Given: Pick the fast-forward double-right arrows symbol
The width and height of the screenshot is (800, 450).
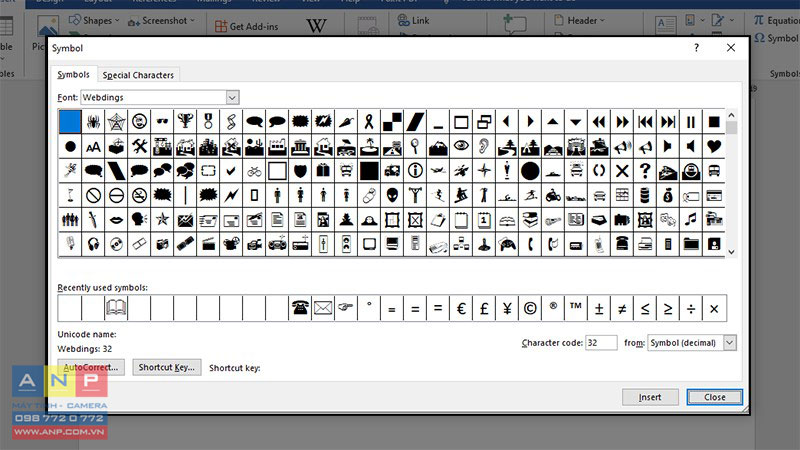Looking at the screenshot, I should point(622,121).
